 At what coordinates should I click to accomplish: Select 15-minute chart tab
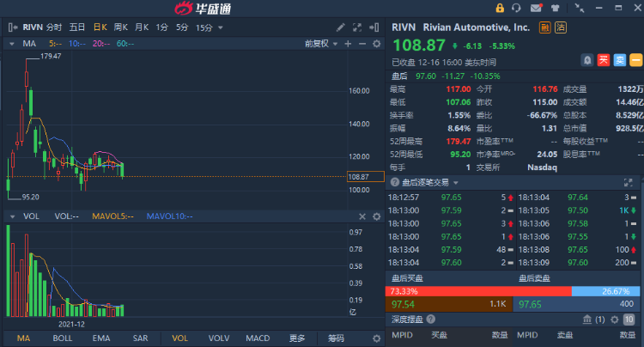click(204, 27)
